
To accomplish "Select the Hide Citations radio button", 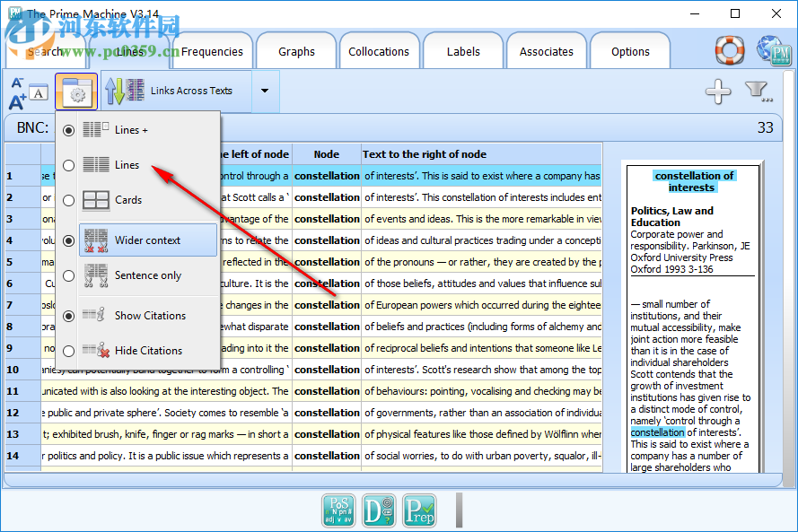I will (x=69, y=351).
